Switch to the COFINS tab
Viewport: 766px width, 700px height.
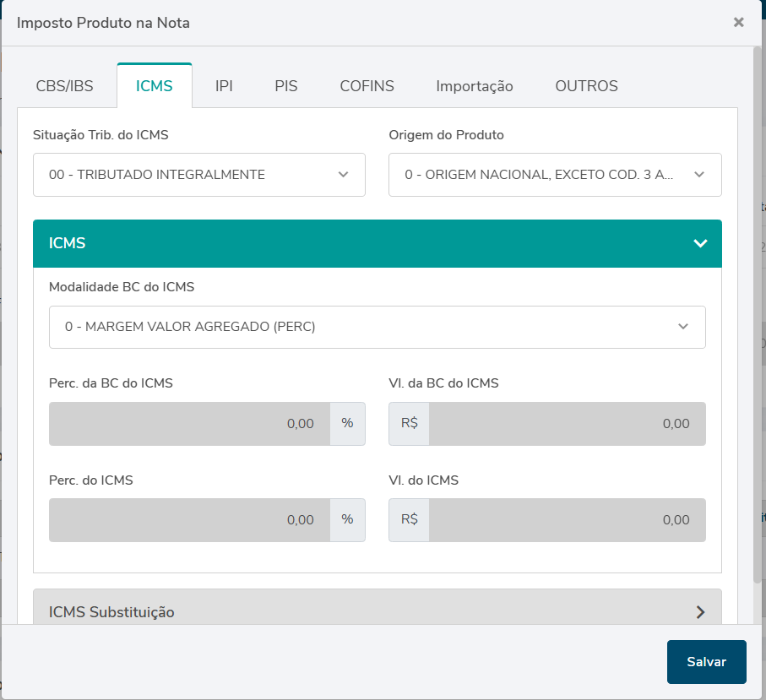367,86
